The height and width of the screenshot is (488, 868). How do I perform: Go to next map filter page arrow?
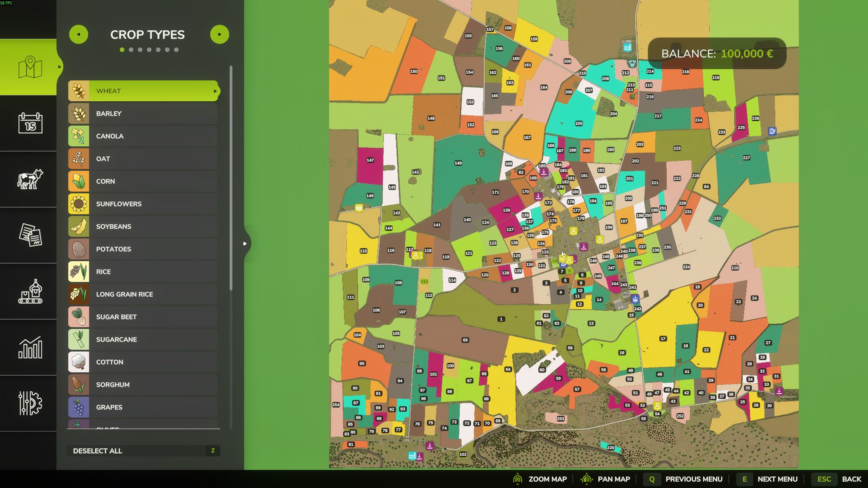pos(219,34)
